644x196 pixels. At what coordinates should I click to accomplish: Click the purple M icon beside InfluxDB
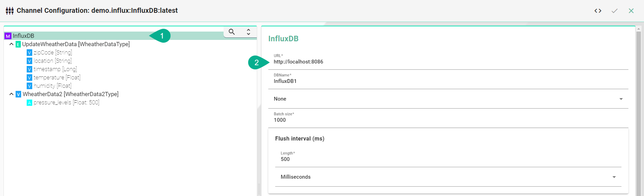[x=8, y=36]
